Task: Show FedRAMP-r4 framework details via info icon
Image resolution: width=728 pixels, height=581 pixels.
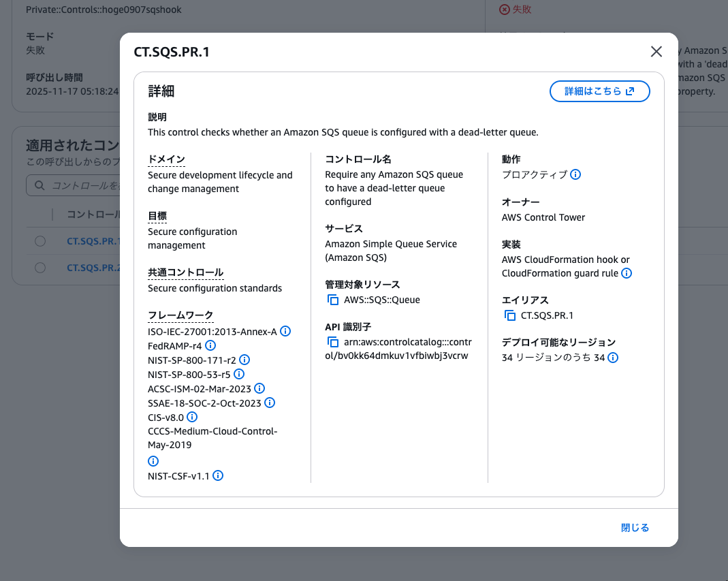Action: click(210, 345)
